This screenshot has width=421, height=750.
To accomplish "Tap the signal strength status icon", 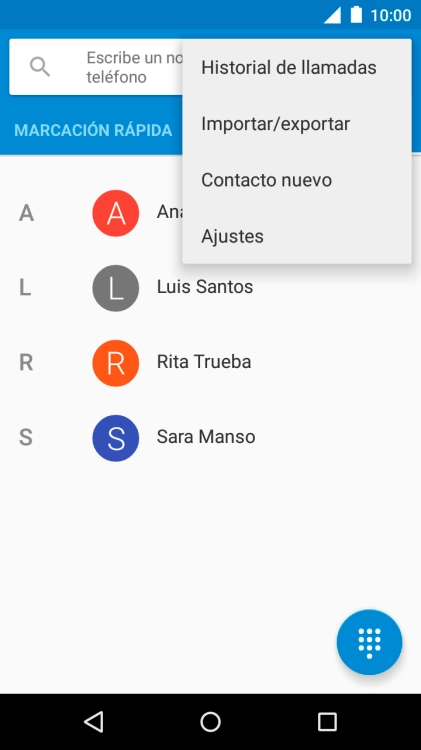I will [332, 15].
